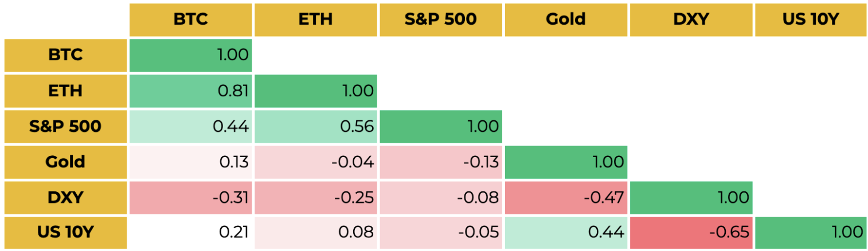Viewport: 868px width, 251px height.
Task: Click the 0.13 Gold-to-BTC cell
Action: 190,162
